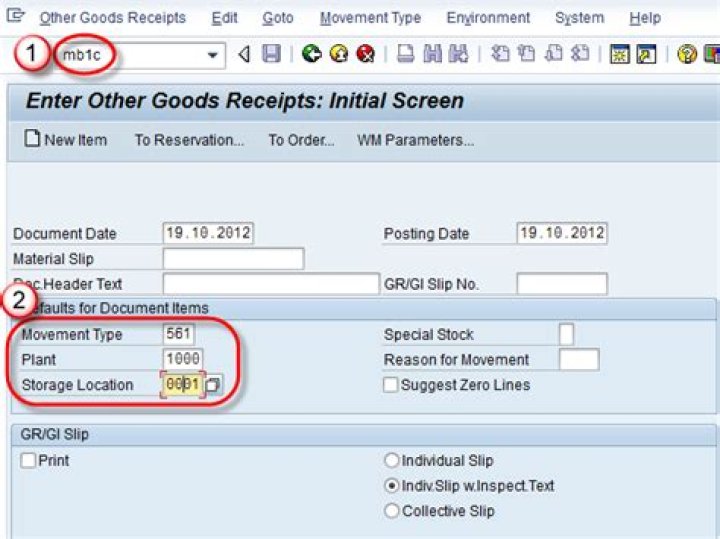Enable the Print checkbox
This screenshot has height=539, width=720.
[x=28, y=461]
